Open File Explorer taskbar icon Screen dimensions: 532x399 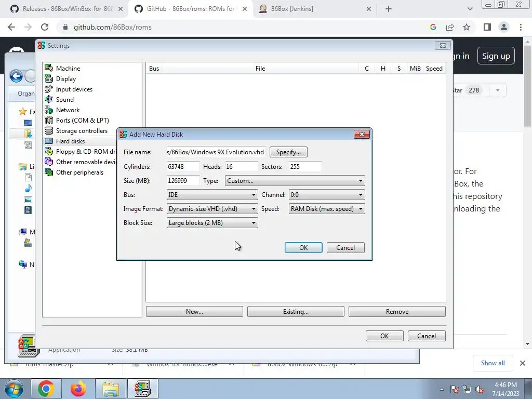[111, 389]
